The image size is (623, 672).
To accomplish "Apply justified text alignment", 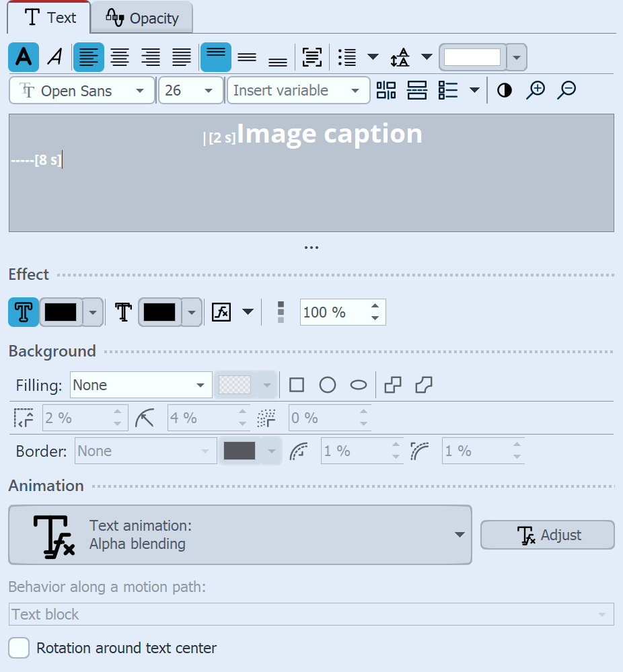I will click(182, 57).
